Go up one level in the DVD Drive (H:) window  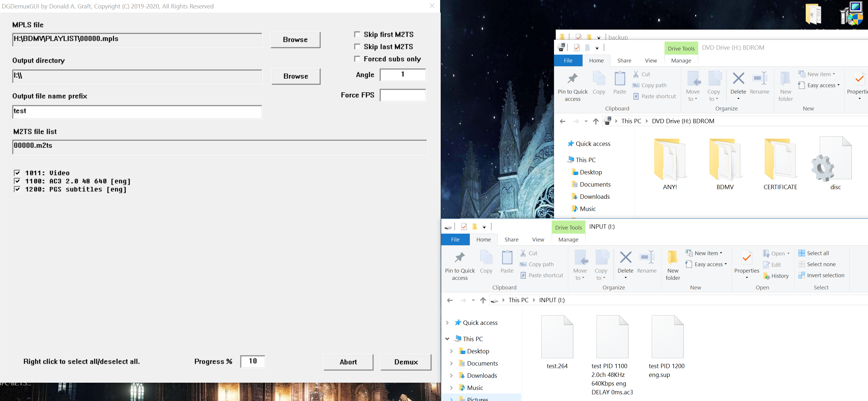596,121
